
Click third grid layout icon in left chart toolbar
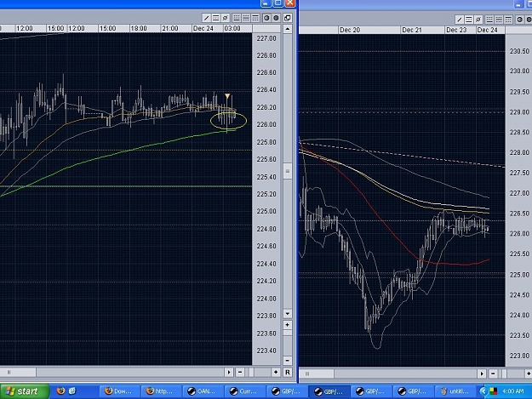[255, 18]
